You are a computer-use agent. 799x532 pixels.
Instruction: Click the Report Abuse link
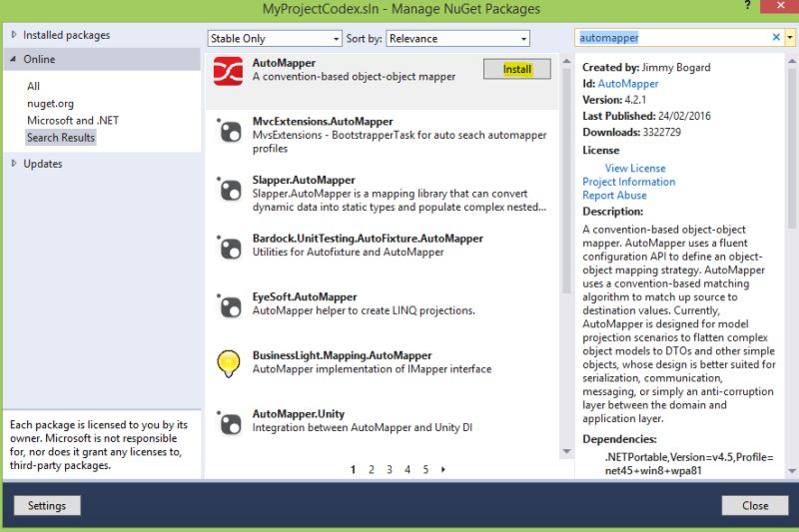(614, 196)
